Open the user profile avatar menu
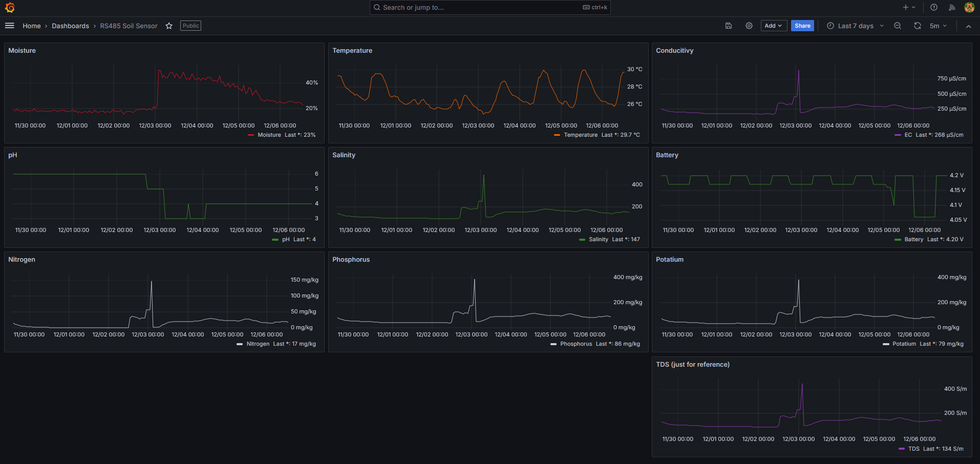Viewport: 980px width, 464px height. [x=969, y=7]
